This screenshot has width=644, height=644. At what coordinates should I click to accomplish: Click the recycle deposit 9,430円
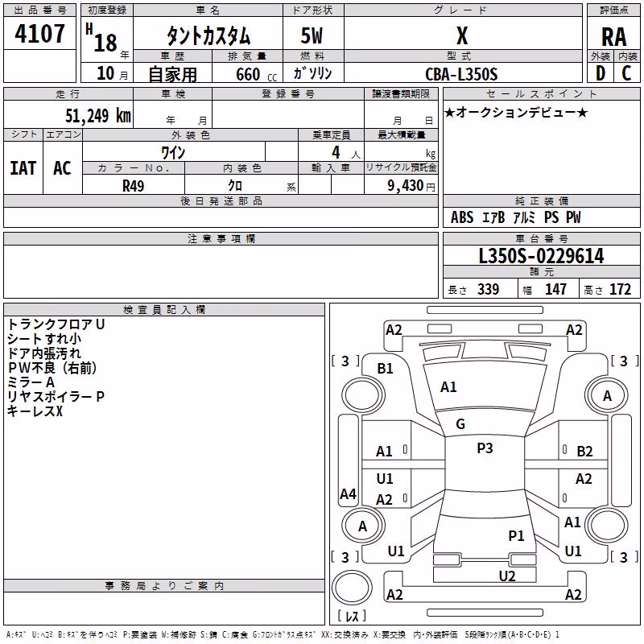click(411, 186)
